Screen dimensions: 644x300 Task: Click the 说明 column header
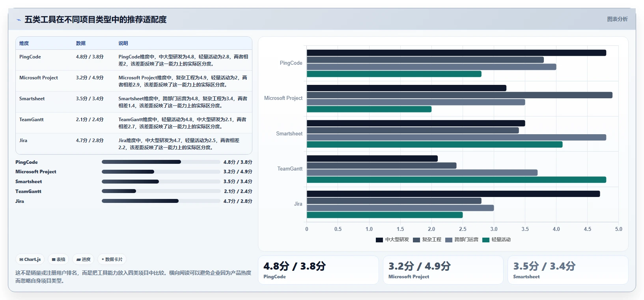pos(123,43)
